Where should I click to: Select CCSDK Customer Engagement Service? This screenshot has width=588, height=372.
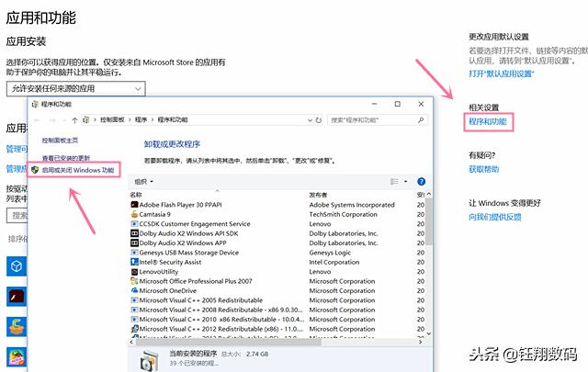195,224
